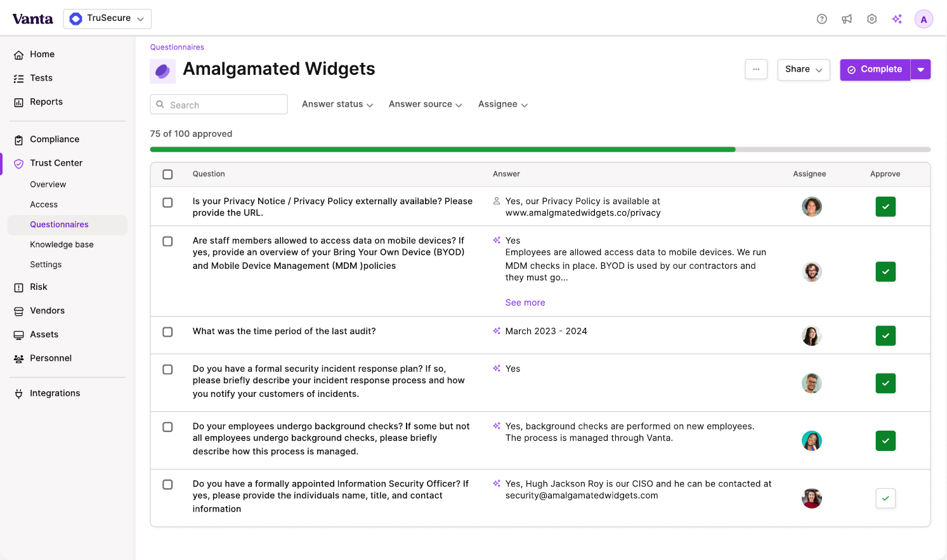The width and height of the screenshot is (947, 560).
Task: Open the Assignee filter dropdown
Action: tap(503, 105)
